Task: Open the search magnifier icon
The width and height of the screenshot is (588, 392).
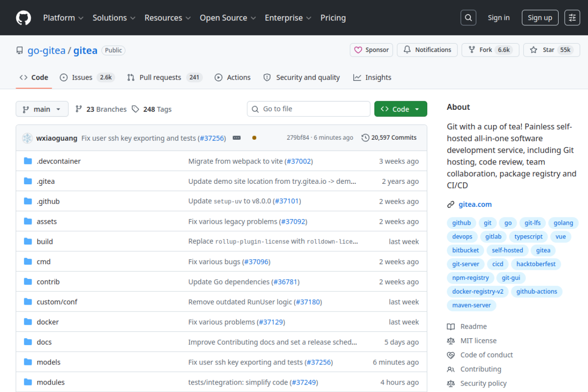Action: [468, 17]
